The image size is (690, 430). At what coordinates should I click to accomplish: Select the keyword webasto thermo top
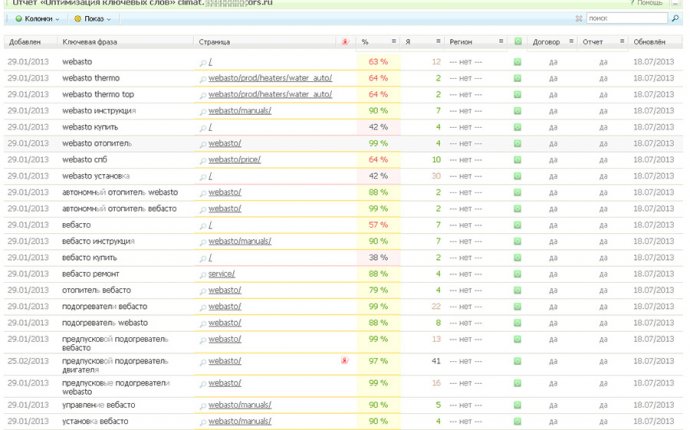click(x=98, y=95)
